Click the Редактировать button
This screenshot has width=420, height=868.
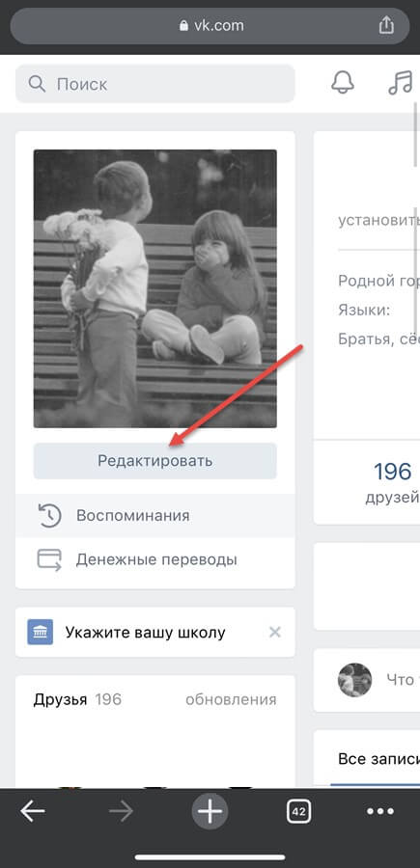coord(155,461)
